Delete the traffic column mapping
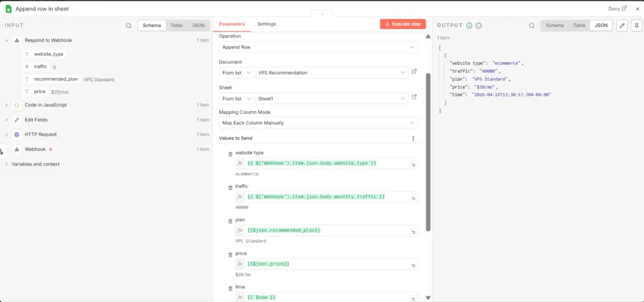Viewport: 644px width, 302px height. click(230, 187)
